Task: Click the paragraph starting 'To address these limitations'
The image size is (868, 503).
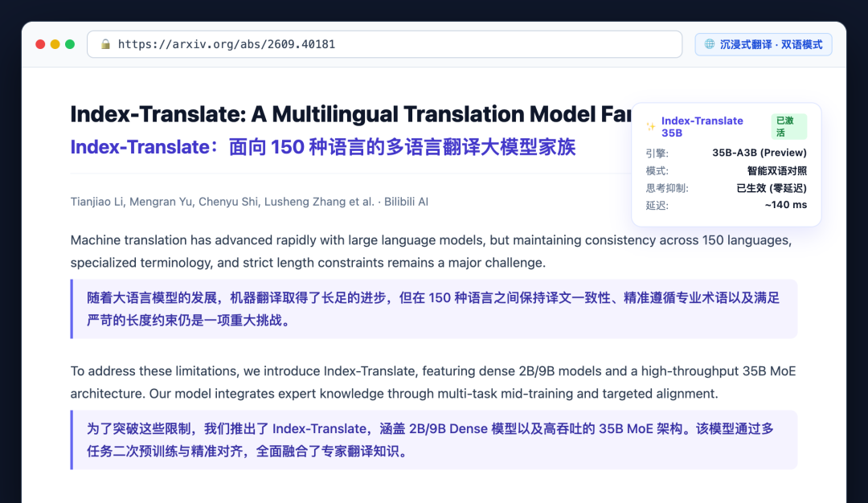Action: tap(433, 382)
